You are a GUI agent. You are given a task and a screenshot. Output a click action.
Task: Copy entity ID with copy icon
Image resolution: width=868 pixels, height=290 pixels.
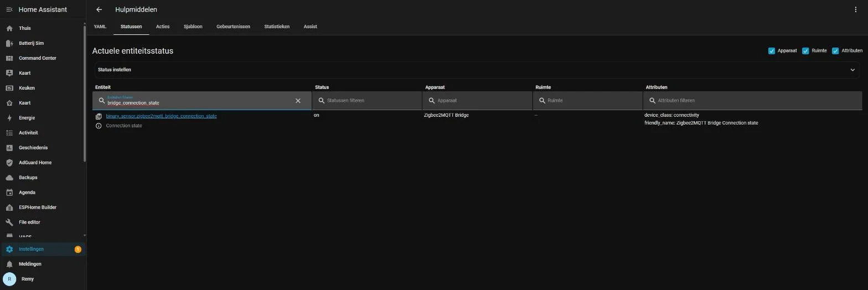99,116
